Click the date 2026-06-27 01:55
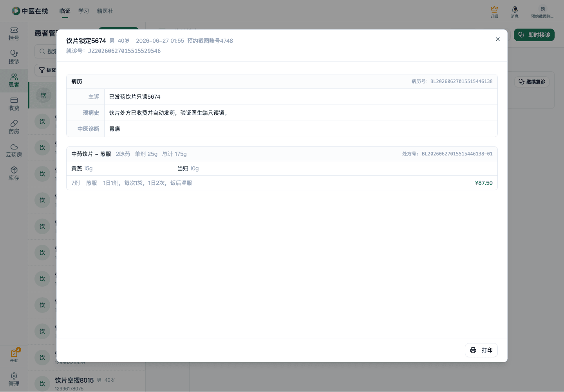Image resolution: width=564 pixels, height=392 pixels. pyautogui.click(x=160, y=41)
